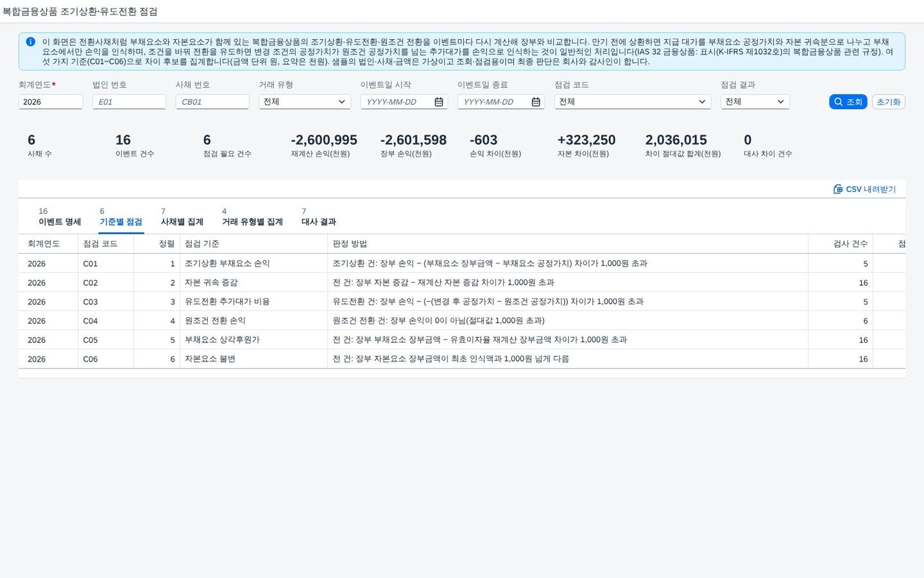Click into the 회계연도 input field
This screenshot has height=578, width=924.
point(51,102)
